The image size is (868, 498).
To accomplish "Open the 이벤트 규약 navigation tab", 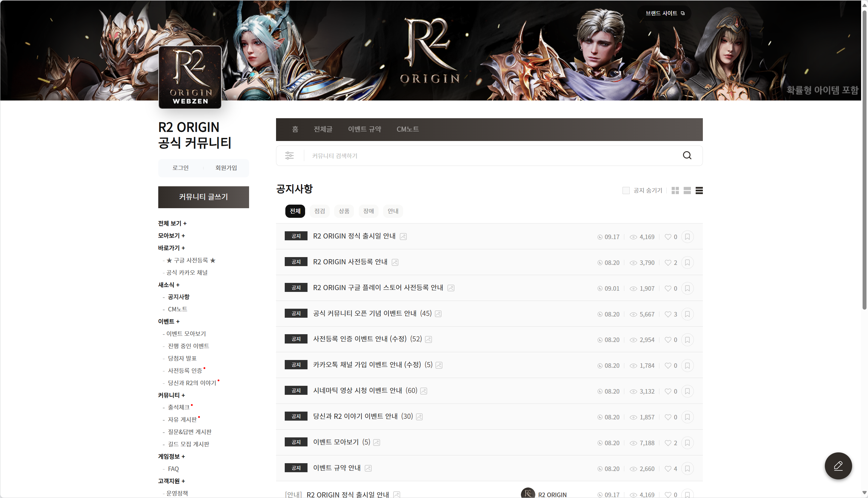I will (364, 129).
